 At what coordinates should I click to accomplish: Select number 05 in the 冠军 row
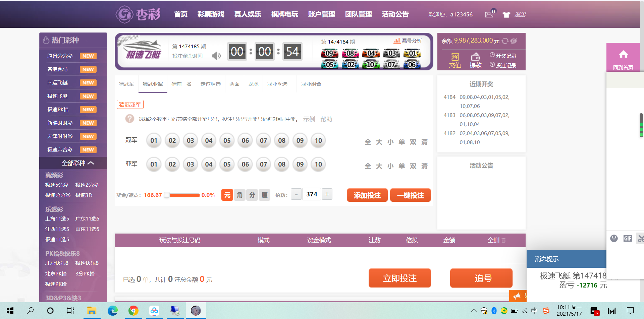click(227, 140)
